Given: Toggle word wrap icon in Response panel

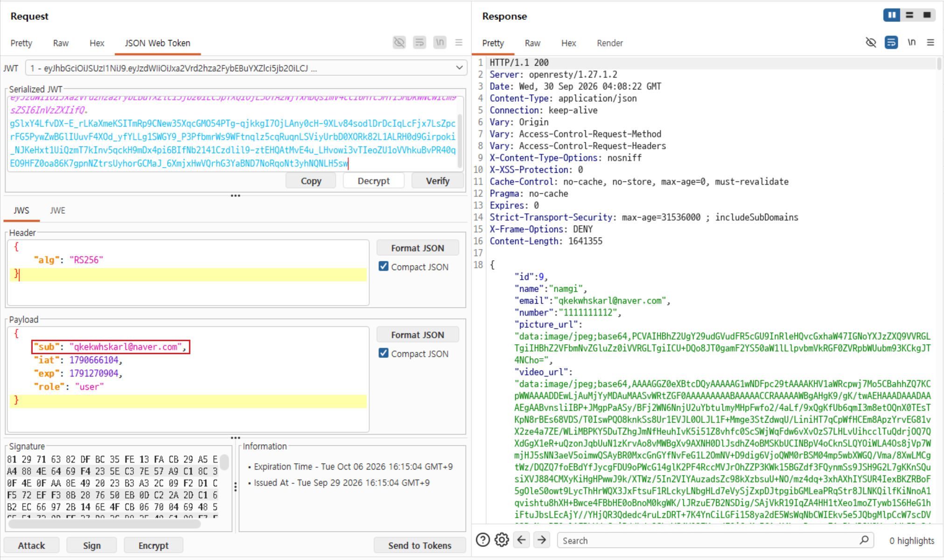Looking at the screenshot, I should (891, 42).
